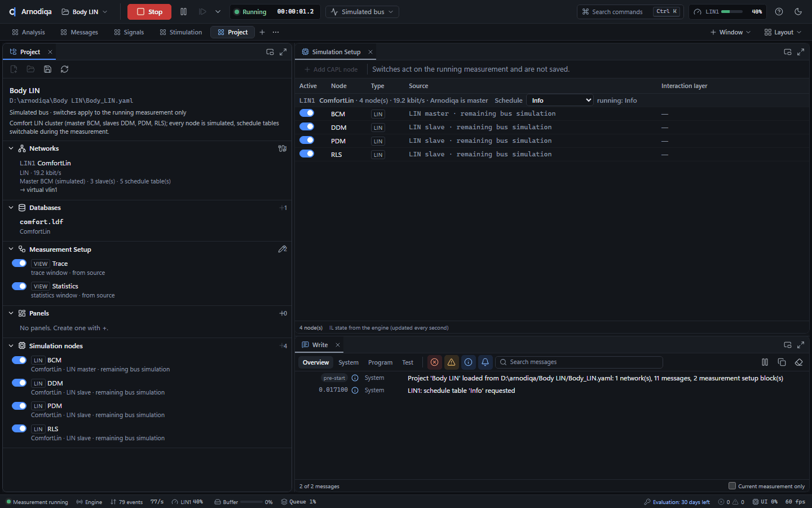The height and width of the screenshot is (508, 812).
Task: Collapse the Databases section
Action: click(11, 208)
